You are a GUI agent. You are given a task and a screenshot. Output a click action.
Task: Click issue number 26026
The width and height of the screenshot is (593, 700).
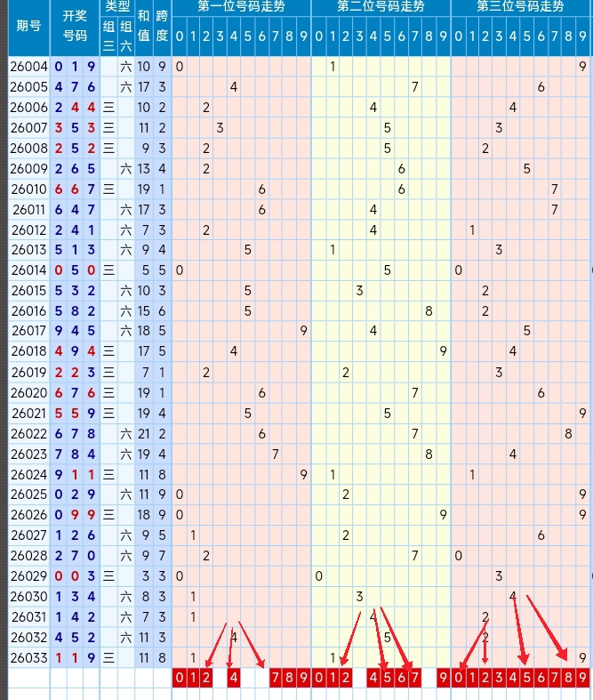pos(29,515)
